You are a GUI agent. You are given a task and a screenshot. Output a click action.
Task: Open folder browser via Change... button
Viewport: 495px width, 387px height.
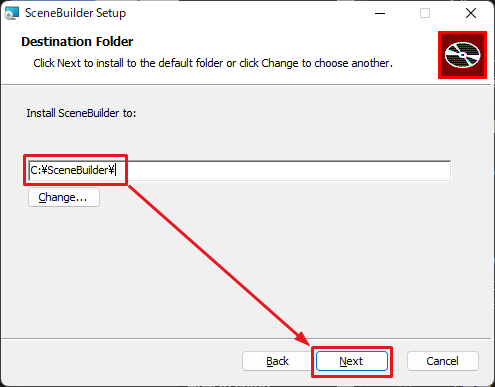64,197
